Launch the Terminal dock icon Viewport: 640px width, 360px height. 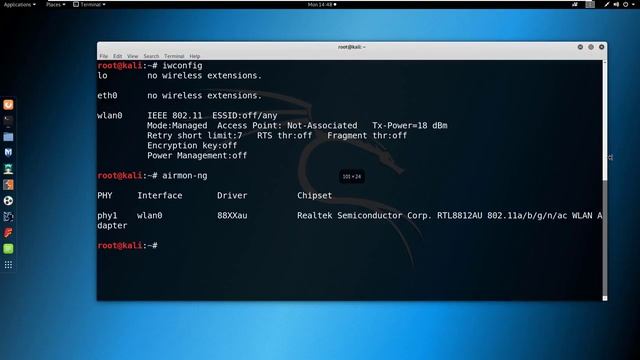[x=8, y=121]
